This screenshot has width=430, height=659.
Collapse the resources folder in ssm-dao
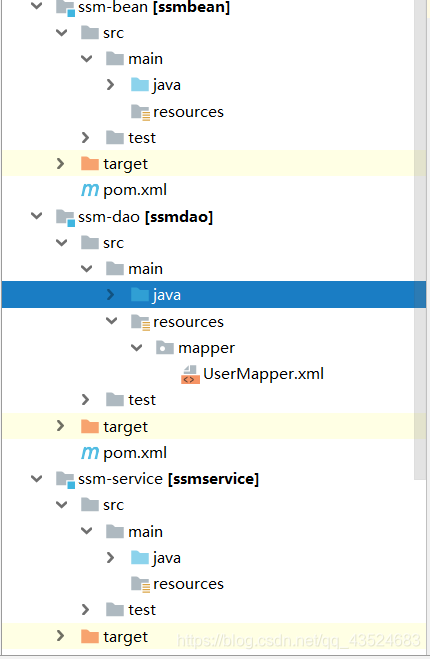[x=112, y=322]
